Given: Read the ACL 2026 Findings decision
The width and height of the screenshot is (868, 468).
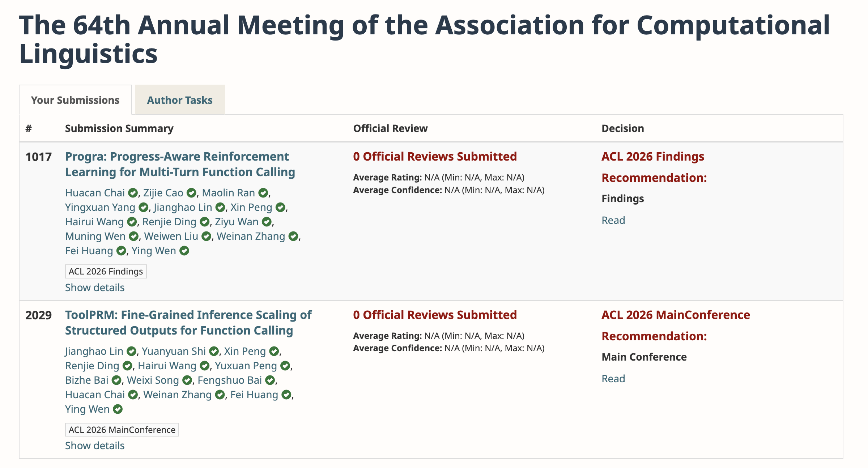Looking at the screenshot, I should [x=613, y=220].
